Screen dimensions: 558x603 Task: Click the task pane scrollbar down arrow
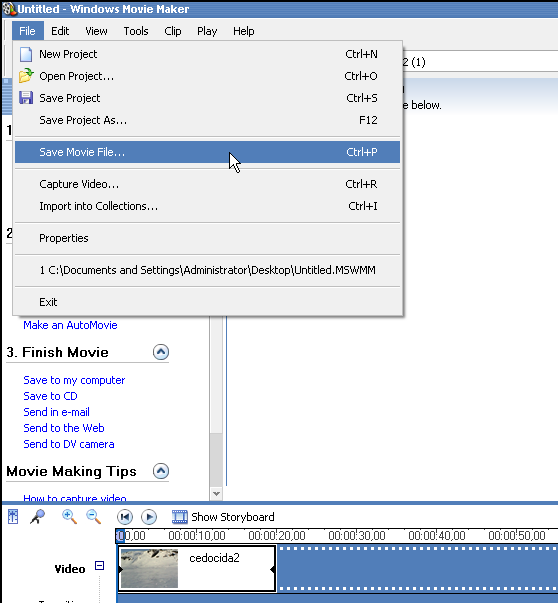click(216, 493)
